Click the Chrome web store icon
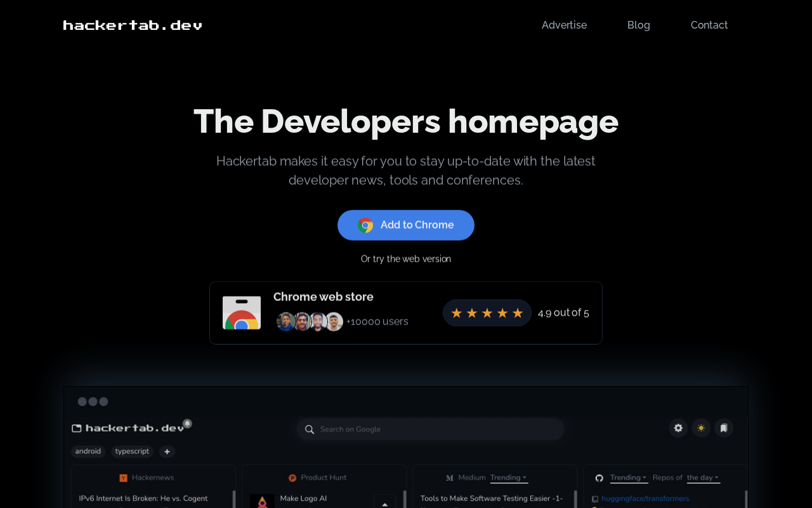The image size is (812, 508). (x=242, y=313)
